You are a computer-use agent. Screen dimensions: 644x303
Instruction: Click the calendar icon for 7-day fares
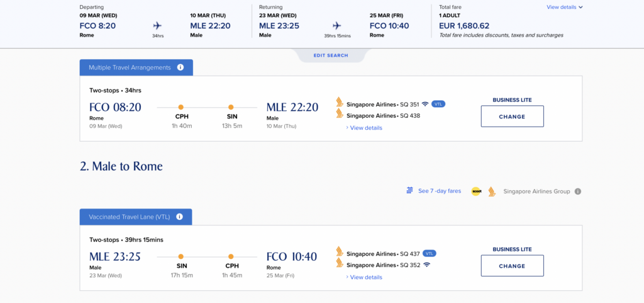(409, 191)
